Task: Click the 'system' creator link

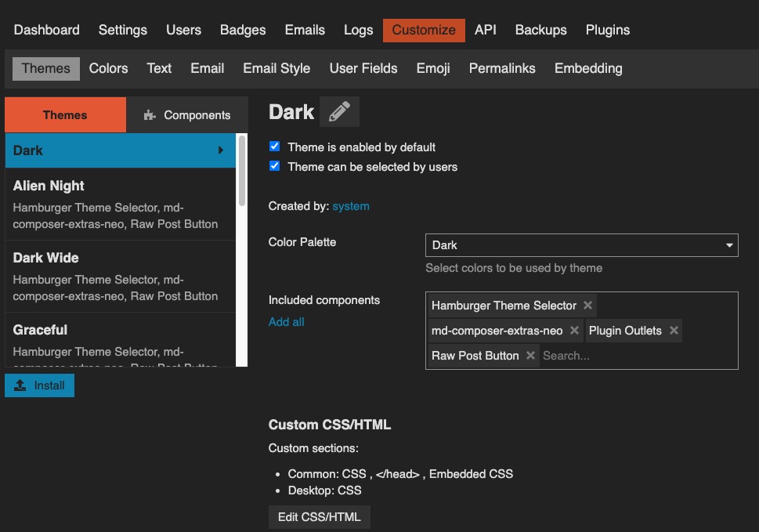Action: 351,206
